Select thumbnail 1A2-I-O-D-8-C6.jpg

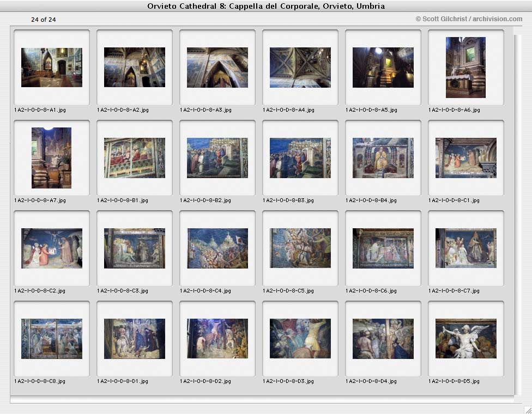pyautogui.click(x=383, y=248)
